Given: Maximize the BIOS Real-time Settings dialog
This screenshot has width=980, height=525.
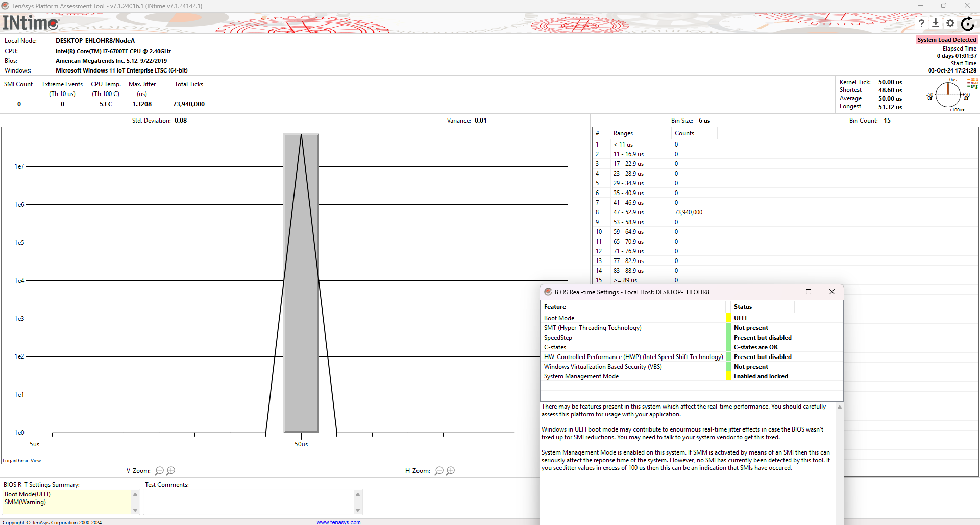Looking at the screenshot, I should pyautogui.click(x=808, y=292).
